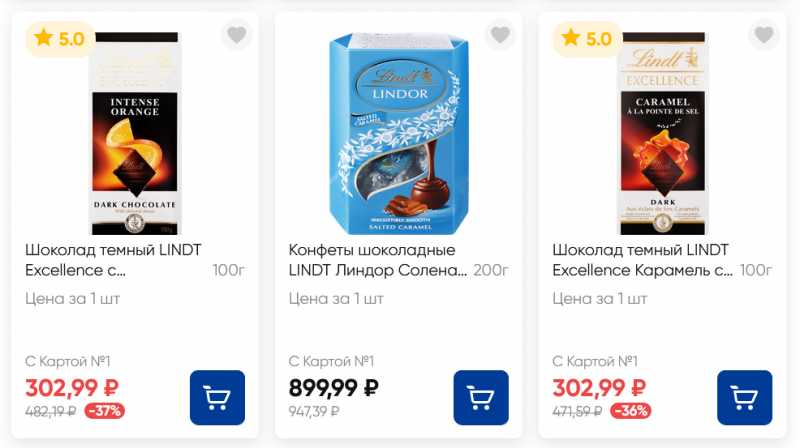Open the Intense Orange chocolate product image

click(x=135, y=130)
